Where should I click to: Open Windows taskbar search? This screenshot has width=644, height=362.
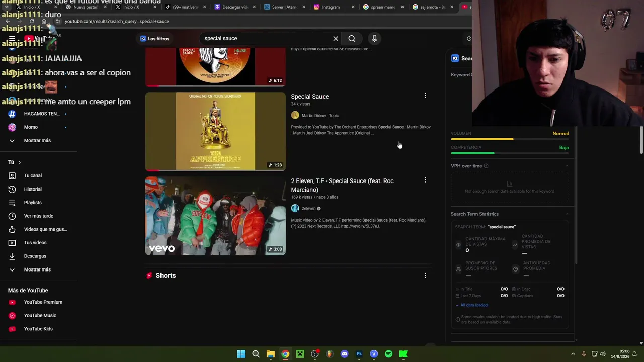click(x=256, y=354)
